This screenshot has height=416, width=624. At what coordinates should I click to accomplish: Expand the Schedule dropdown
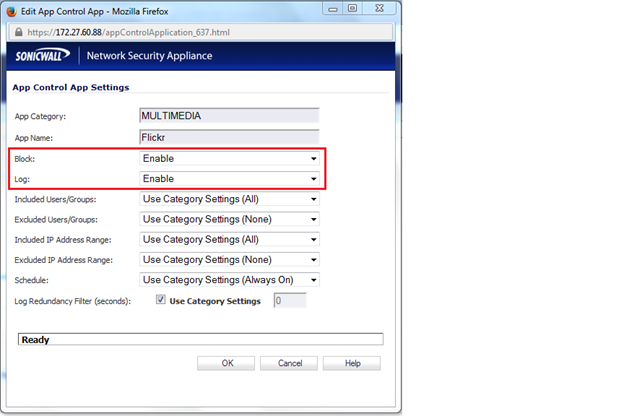click(x=229, y=279)
